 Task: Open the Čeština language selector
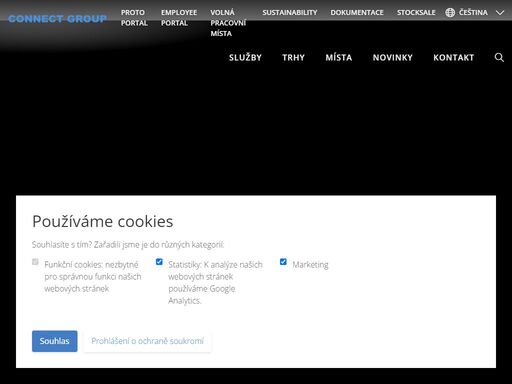pyautogui.click(x=474, y=13)
